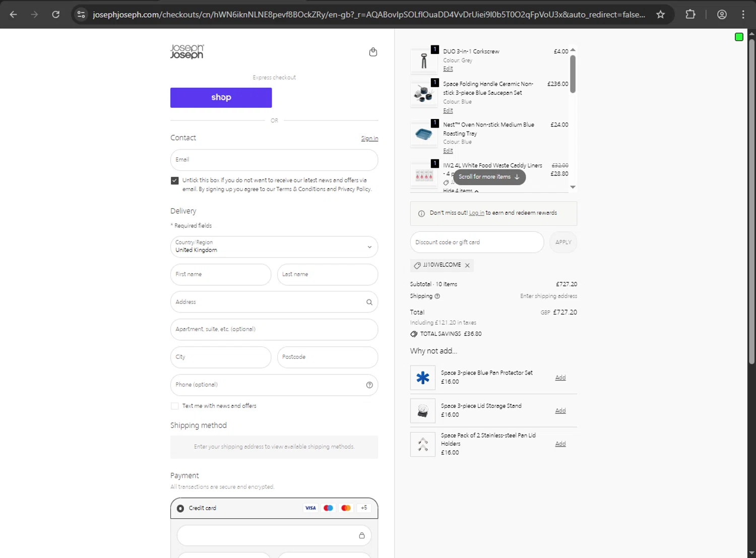
Task: Click the Sign in link
Action: point(369,139)
